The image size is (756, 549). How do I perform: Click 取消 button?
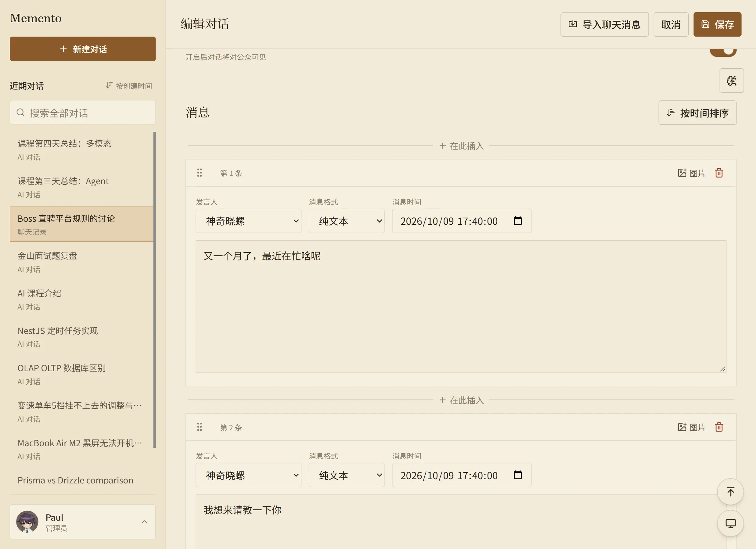[x=671, y=24]
